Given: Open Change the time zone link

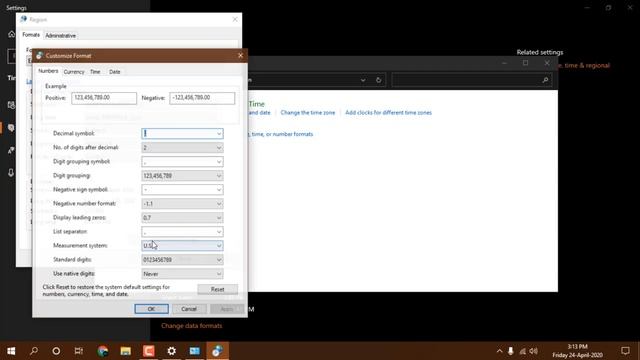Looking at the screenshot, I should point(308,113).
